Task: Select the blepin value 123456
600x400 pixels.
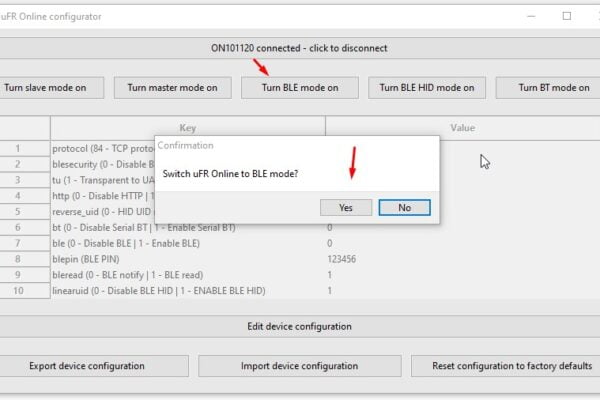Action: [x=342, y=259]
